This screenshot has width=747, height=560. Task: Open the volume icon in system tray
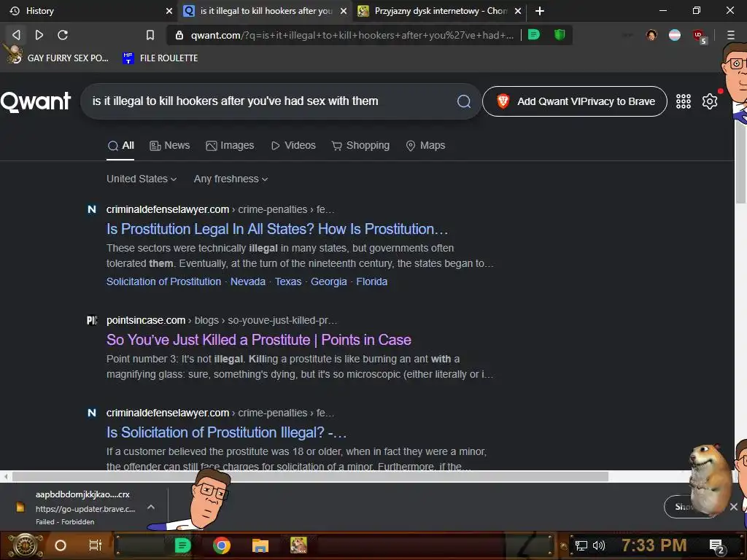598,545
